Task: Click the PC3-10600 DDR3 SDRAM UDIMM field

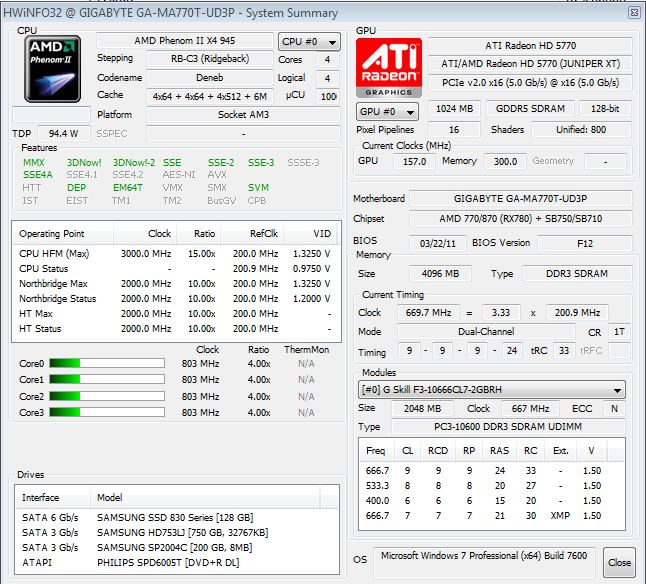Action: coord(508,427)
